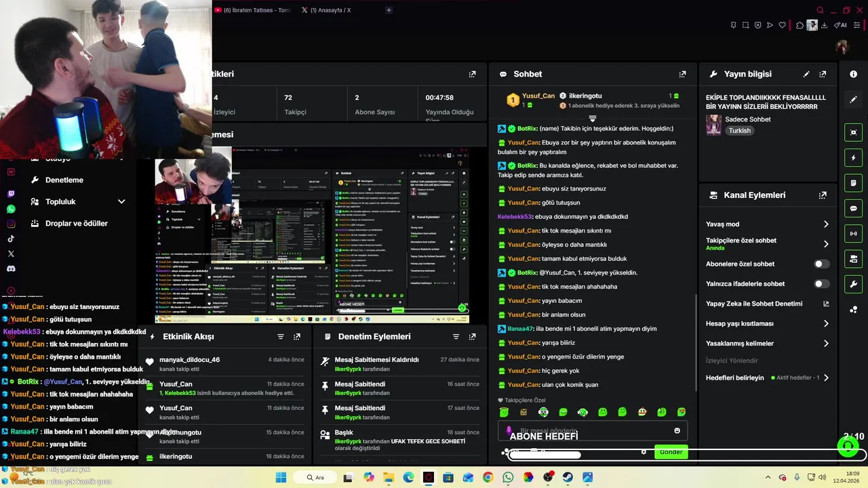Open X (Twitter) from the browser sidebar

pyautogui.click(x=11, y=253)
